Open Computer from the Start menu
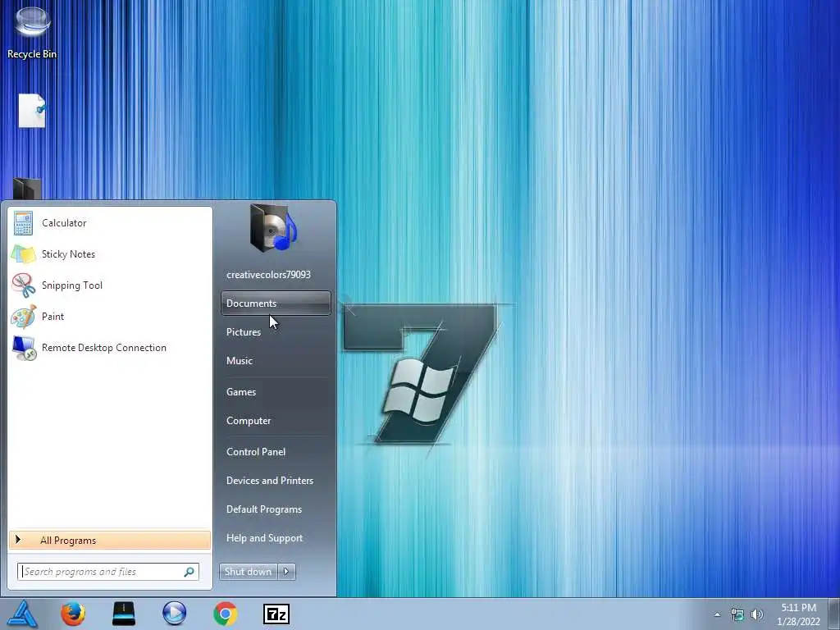Screen dimensions: 840x630 pyautogui.click(x=276, y=421)
